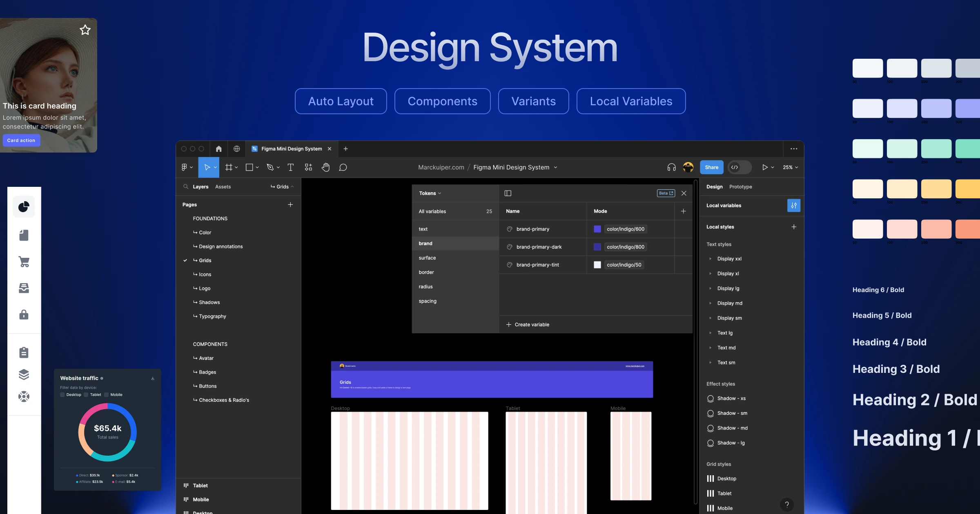Download Website traffic chart icon

(153, 379)
